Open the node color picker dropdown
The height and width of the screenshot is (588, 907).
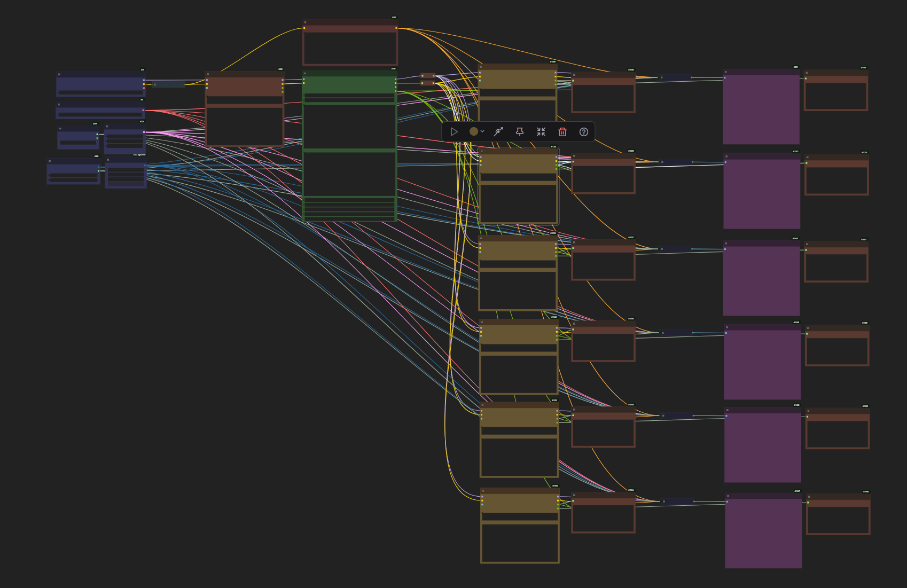tap(476, 131)
